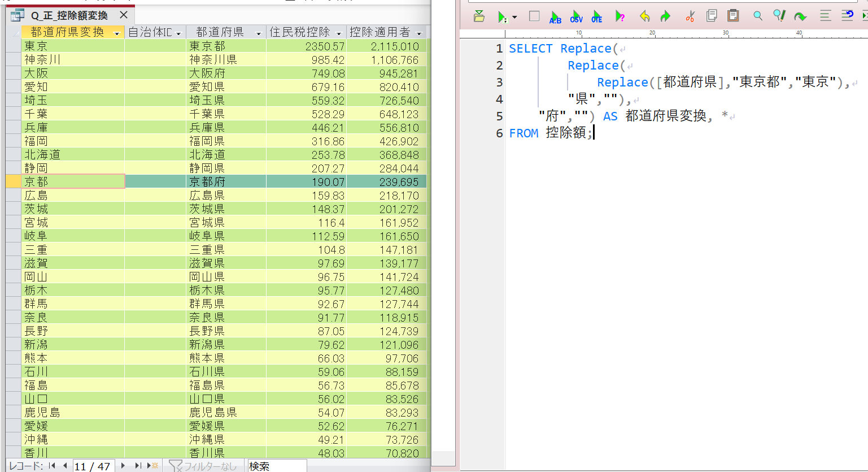
Task: Click the text alignment lines icon
Action: [825, 16]
